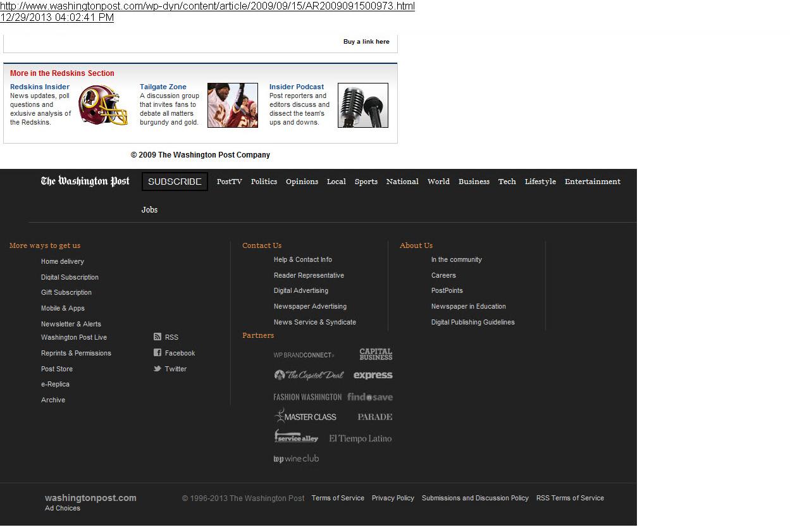Screen dimensions: 790x532
Task: Click the Redskins Insider link
Action: (x=40, y=87)
